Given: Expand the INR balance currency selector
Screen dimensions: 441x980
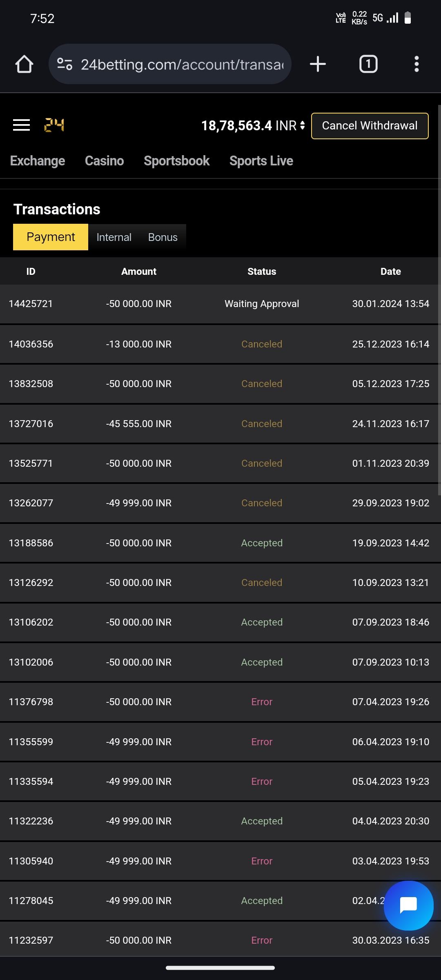Looking at the screenshot, I should click(302, 125).
